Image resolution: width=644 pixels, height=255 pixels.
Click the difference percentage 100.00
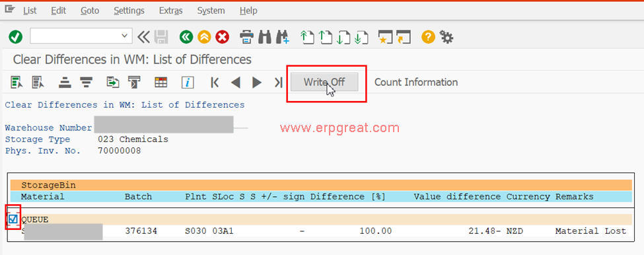tap(376, 231)
